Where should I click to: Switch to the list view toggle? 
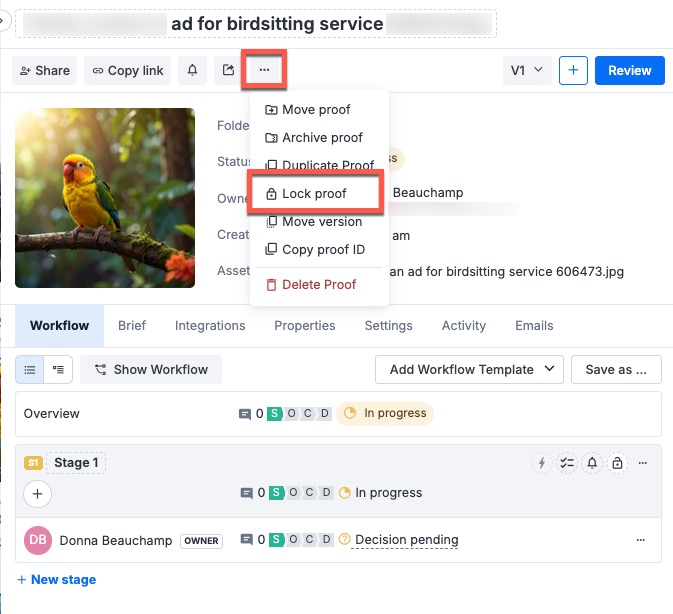point(30,369)
